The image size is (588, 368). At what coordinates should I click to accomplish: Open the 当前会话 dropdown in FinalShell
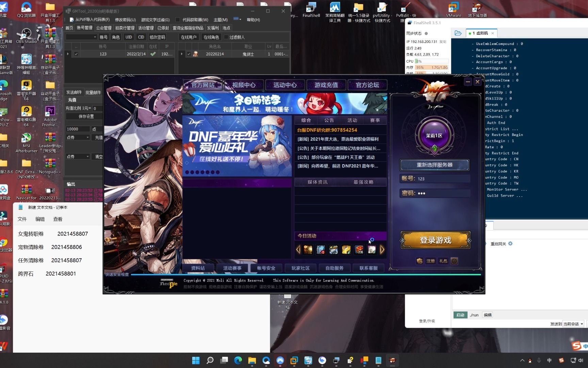click(x=573, y=324)
